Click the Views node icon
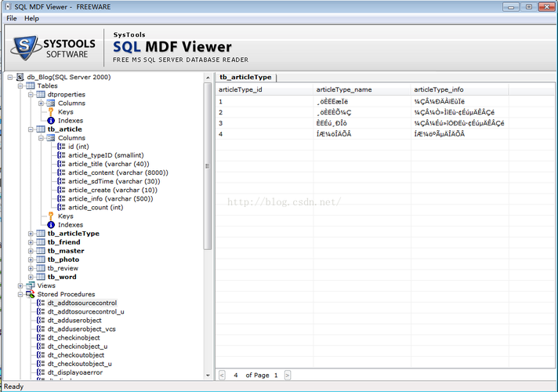The width and height of the screenshot is (558, 392). [31, 285]
